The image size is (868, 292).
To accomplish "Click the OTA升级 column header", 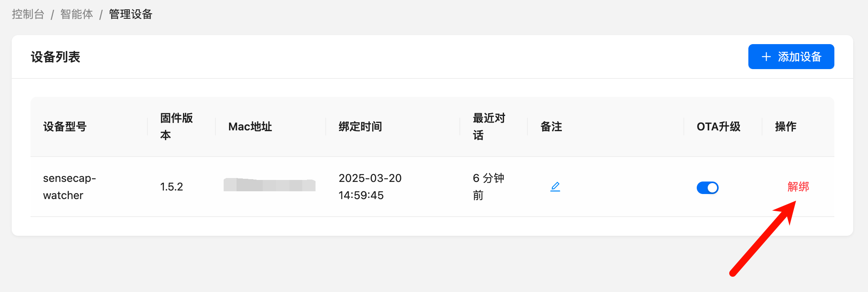I will click(x=719, y=126).
